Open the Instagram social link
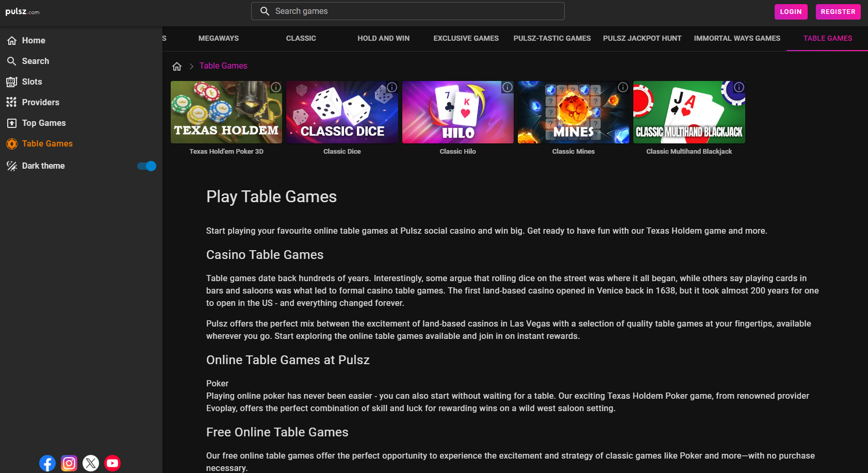The image size is (868, 473). (x=69, y=463)
